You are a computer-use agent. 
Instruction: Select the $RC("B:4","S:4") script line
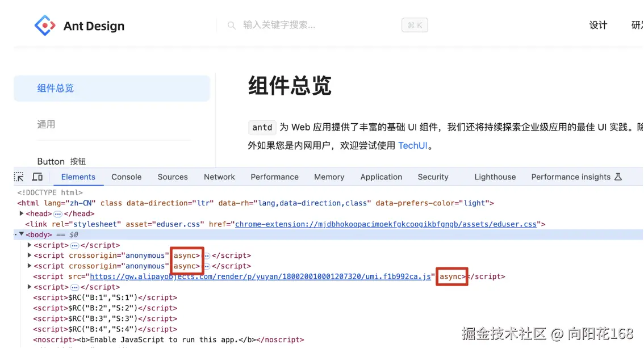coord(105,329)
